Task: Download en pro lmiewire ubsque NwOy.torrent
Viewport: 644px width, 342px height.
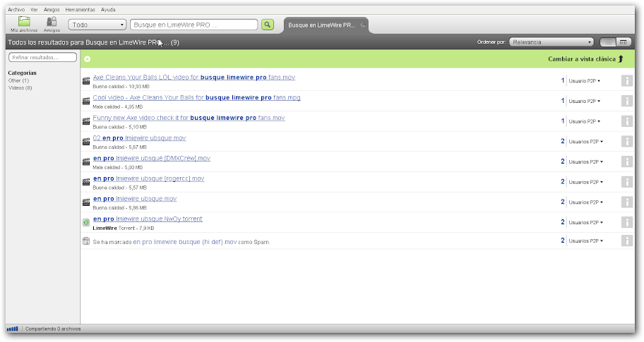Action: [x=148, y=219]
